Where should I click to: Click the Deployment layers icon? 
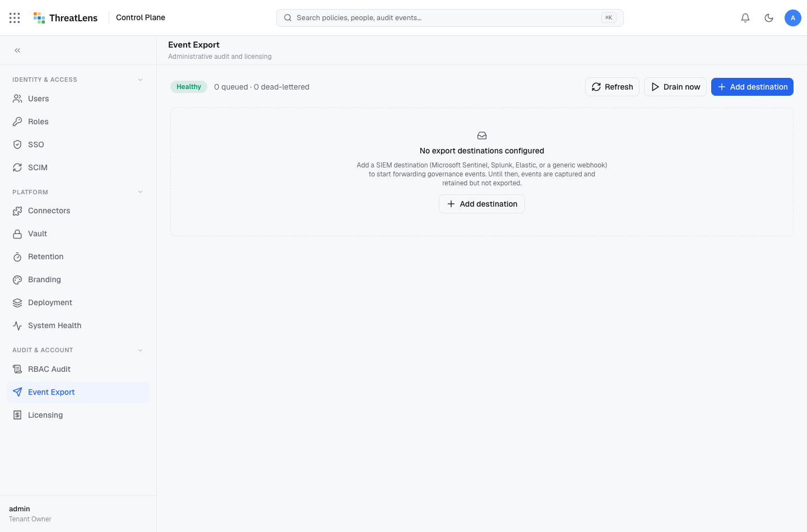(17, 303)
